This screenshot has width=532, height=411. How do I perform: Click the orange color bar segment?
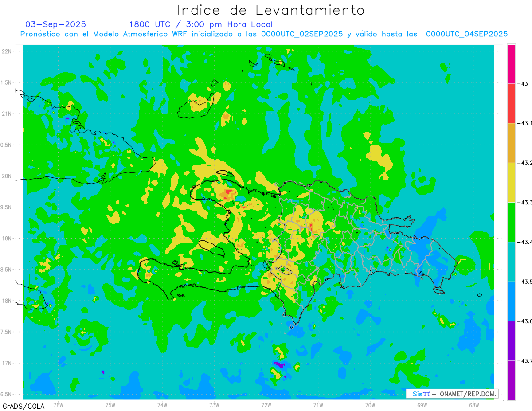[x=511, y=143]
